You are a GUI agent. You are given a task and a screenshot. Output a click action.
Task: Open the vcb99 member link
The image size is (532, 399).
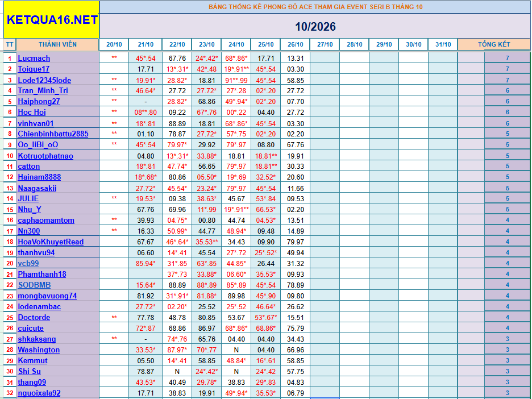pos(28,263)
